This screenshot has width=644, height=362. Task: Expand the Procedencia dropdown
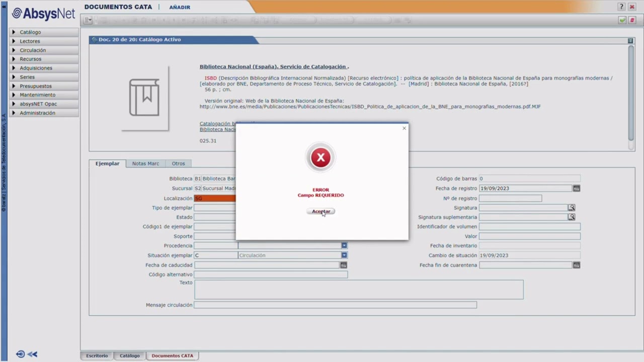click(344, 245)
